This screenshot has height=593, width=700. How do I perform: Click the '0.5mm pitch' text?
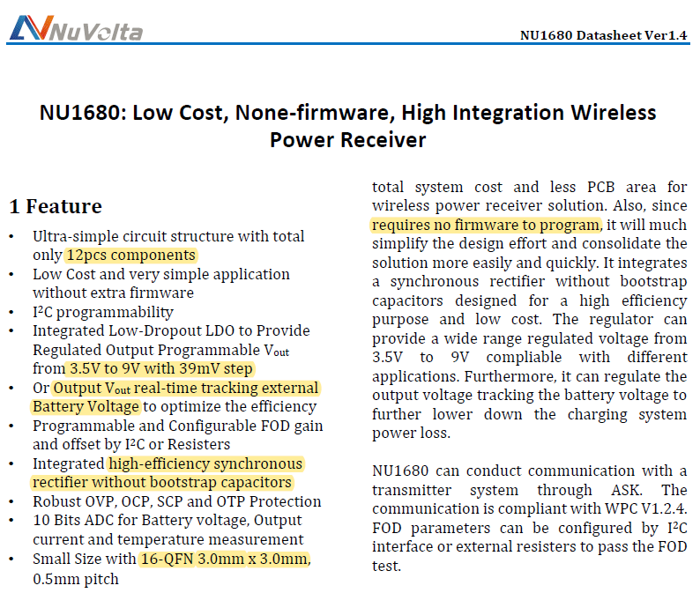(76, 579)
